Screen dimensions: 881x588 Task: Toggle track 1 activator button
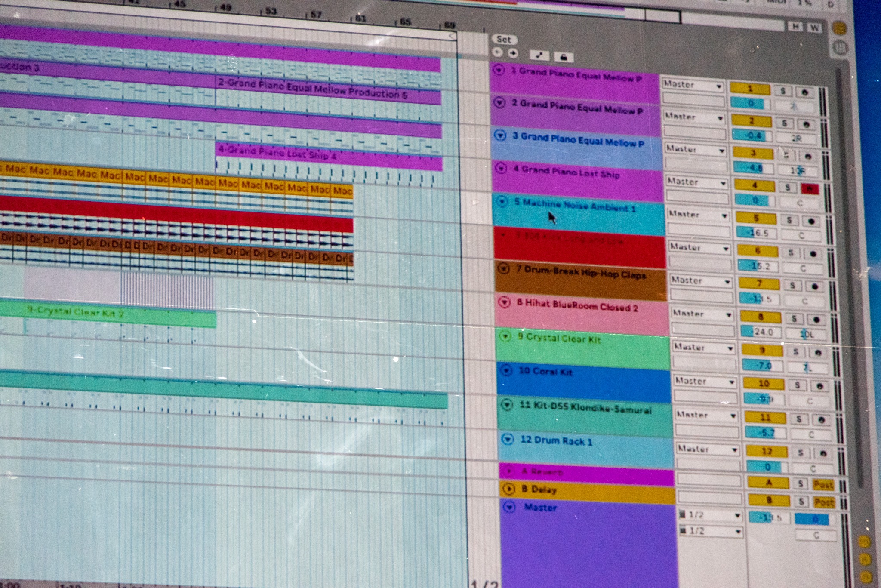click(750, 89)
